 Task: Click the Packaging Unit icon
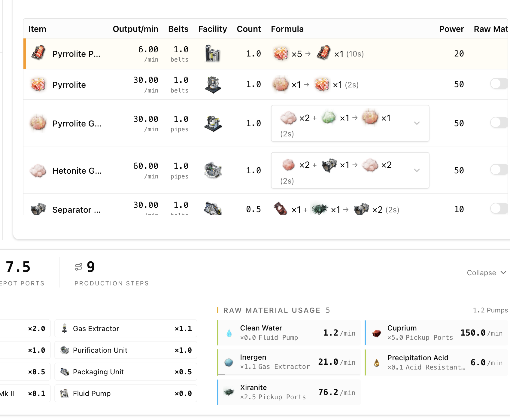65,372
